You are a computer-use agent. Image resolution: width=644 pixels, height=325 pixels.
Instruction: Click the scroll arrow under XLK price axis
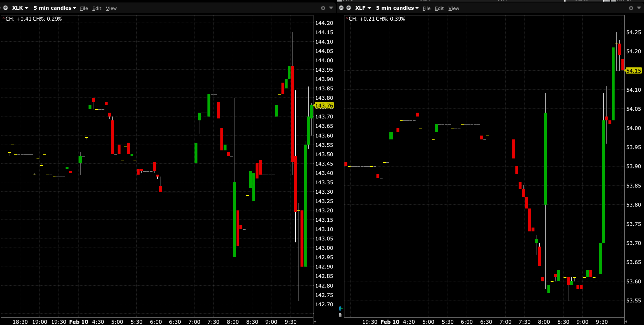(x=315, y=321)
